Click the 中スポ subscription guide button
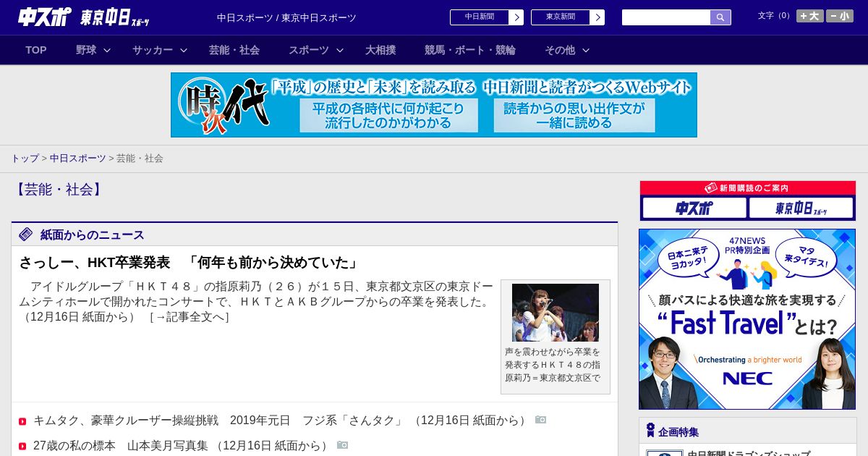Screen dimensions: 868x456 694,208
